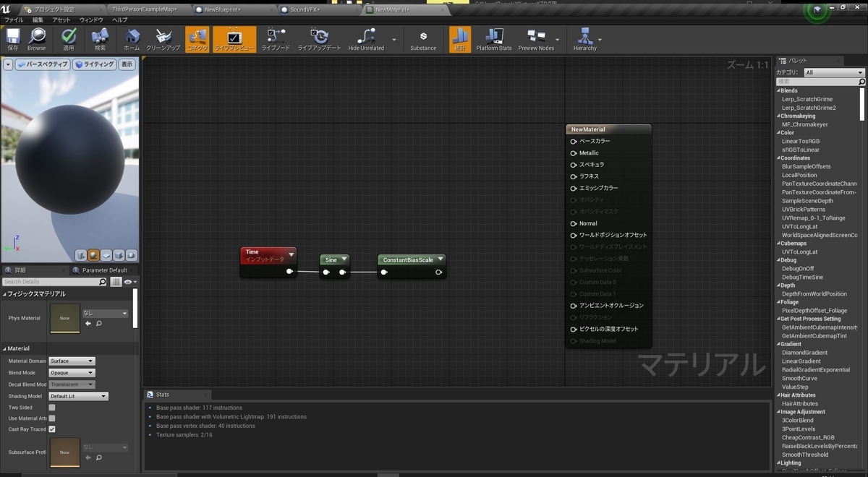Open the ファイル menu

point(14,20)
